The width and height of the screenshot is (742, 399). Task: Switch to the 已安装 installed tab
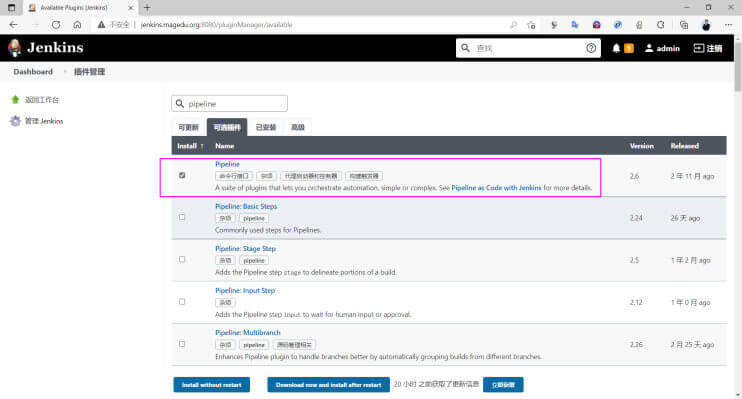(265, 127)
